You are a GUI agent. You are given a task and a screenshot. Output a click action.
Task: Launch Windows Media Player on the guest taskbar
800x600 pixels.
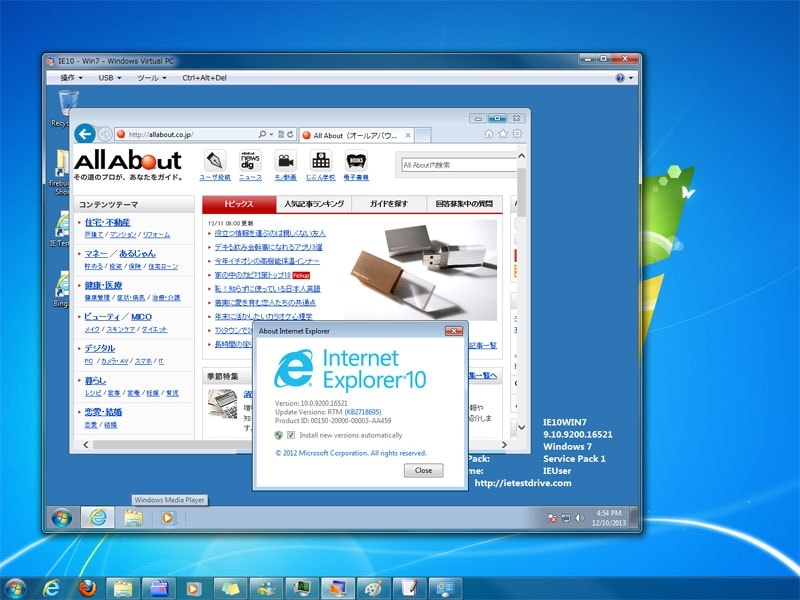pyautogui.click(x=167, y=518)
